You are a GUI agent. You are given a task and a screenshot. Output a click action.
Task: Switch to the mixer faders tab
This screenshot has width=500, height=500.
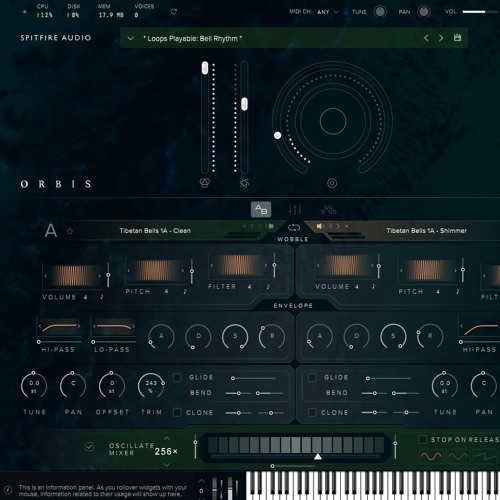coord(295,210)
